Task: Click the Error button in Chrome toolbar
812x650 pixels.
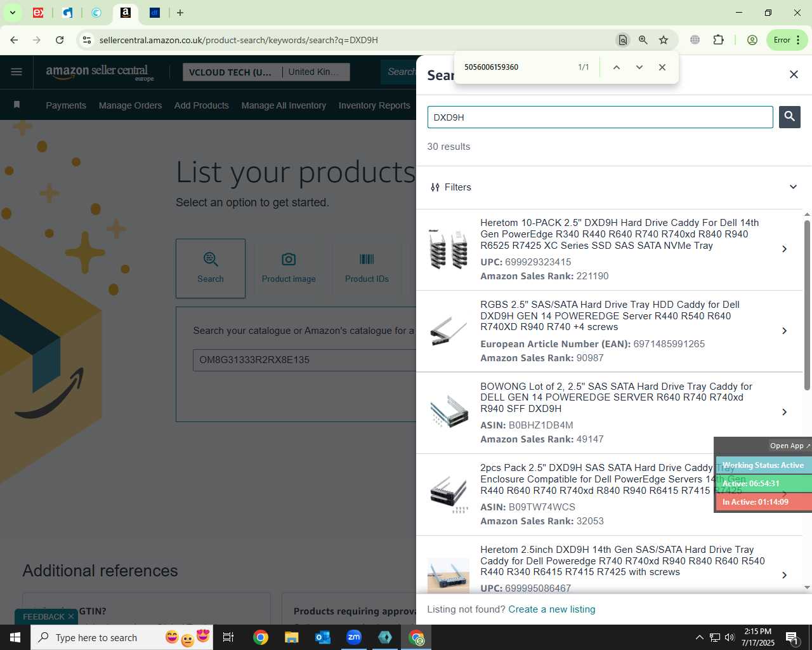Action: [x=787, y=40]
